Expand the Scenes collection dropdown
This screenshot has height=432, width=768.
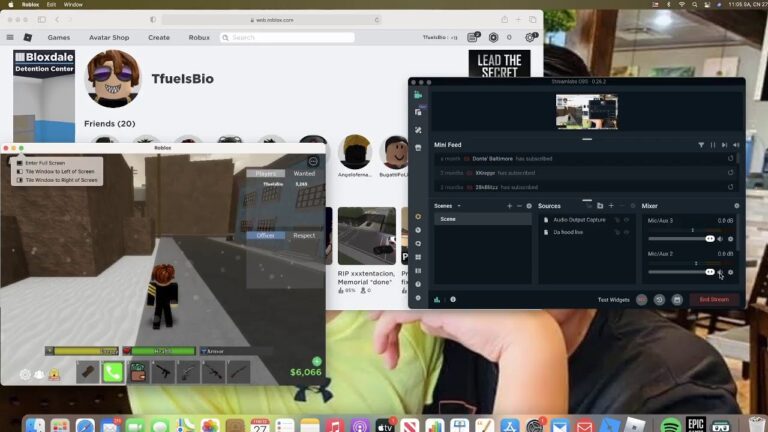tap(459, 206)
